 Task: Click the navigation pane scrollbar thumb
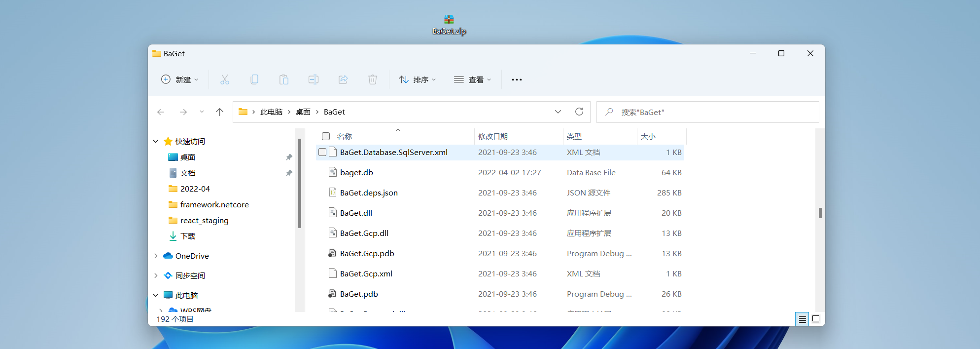click(x=300, y=184)
